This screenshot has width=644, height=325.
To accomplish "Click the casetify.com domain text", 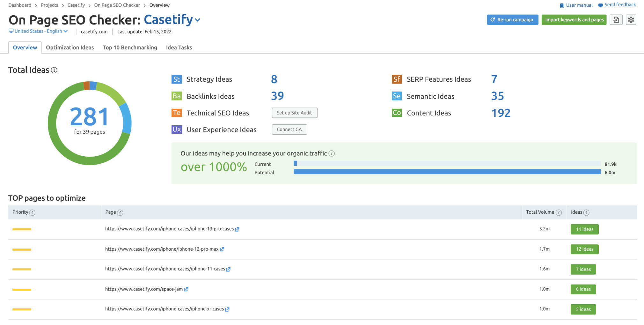I will [94, 32].
